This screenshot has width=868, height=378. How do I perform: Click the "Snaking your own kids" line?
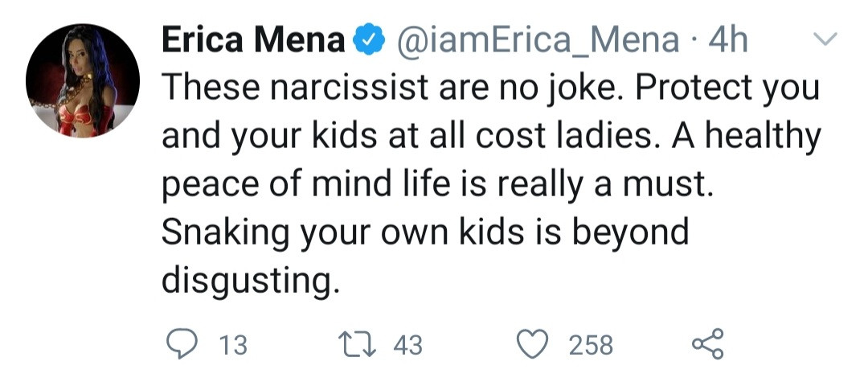click(x=342, y=232)
